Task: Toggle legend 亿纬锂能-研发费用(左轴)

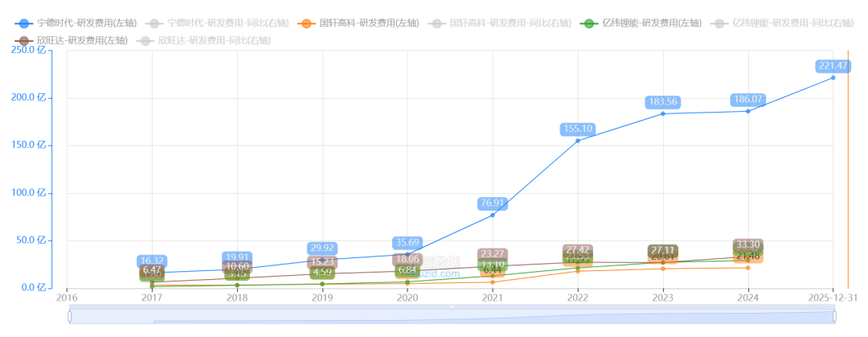Action: click(x=641, y=23)
